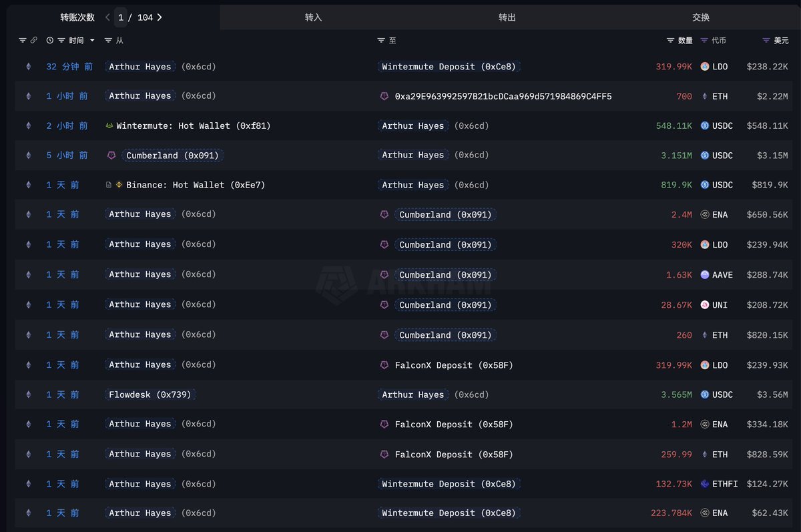Click Ethereum icon on the 32 分钟 前 row
The height and width of the screenshot is (532, 801).
[x=28, y=67]
